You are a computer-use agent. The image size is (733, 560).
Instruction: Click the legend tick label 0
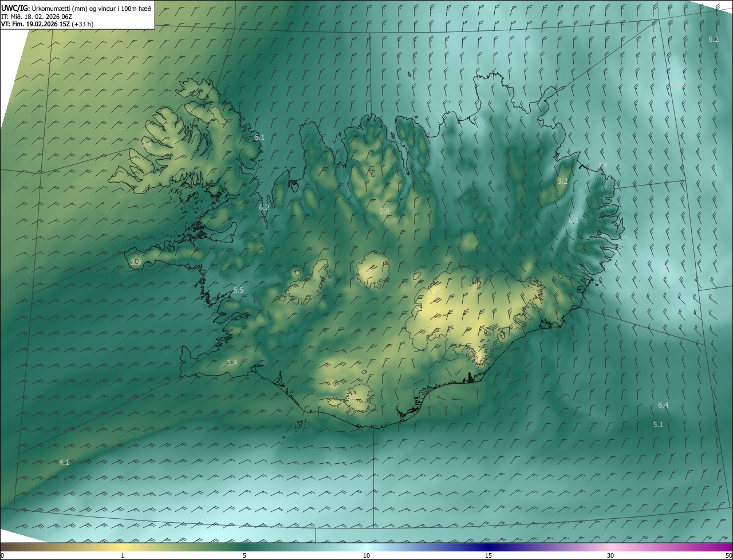pyautogui.click(x=2, y=556)
